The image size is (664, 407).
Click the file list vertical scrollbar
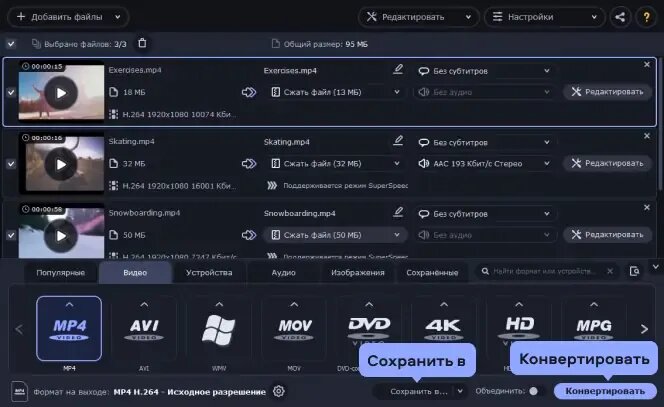pyautogui.click(x=660, y=125)
